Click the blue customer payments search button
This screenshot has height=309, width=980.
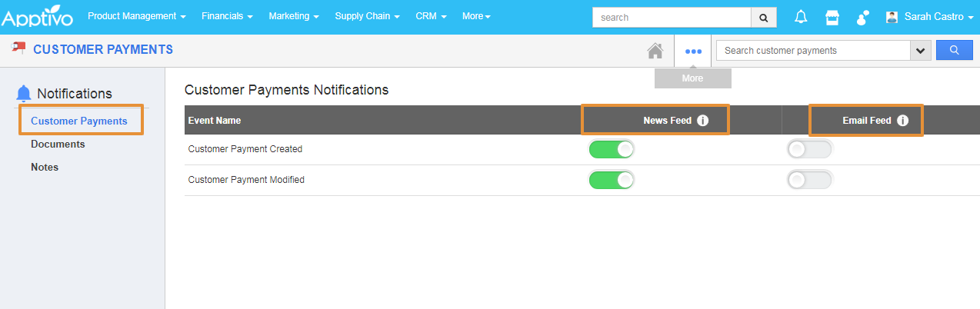point(954,51)
